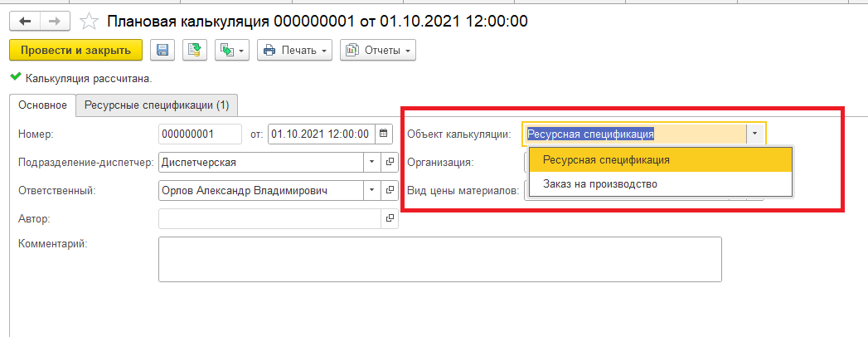This screenshot has width=868, height=337.
Task: Expand the Ответственный dropdown arrow
Action: 372,191
